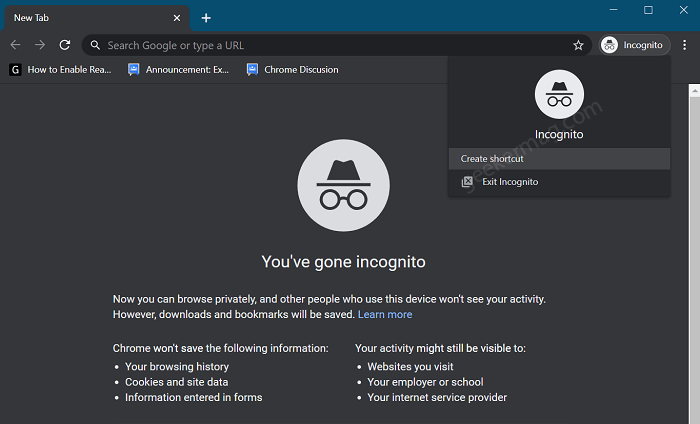Open a new tab with the plus button
Viewport: 700px width, 424px height.
click(x=206, y=18)
